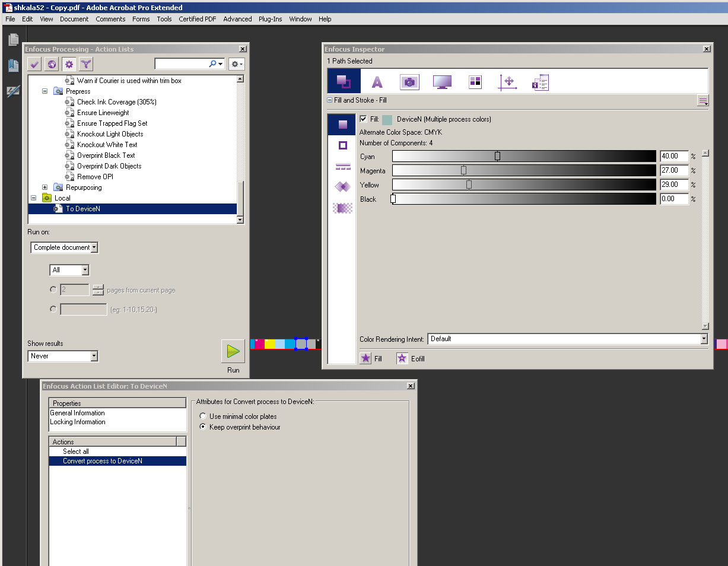
Task: Open the Action Lists gear options dropdown
Action: [x=237, y=64]
